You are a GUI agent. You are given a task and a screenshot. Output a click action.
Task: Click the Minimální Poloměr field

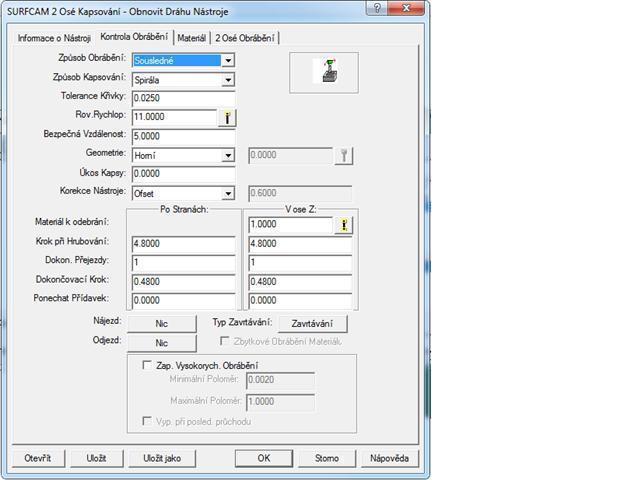point(280,380)
